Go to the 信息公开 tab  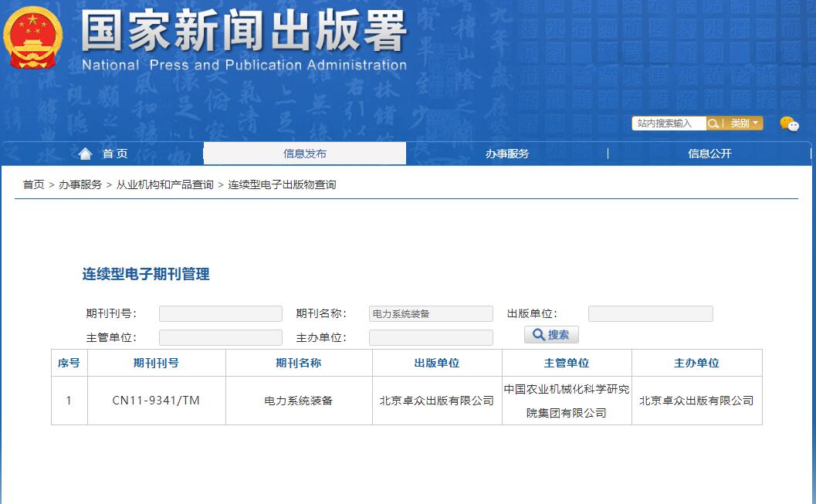click(x=709, y=154)
